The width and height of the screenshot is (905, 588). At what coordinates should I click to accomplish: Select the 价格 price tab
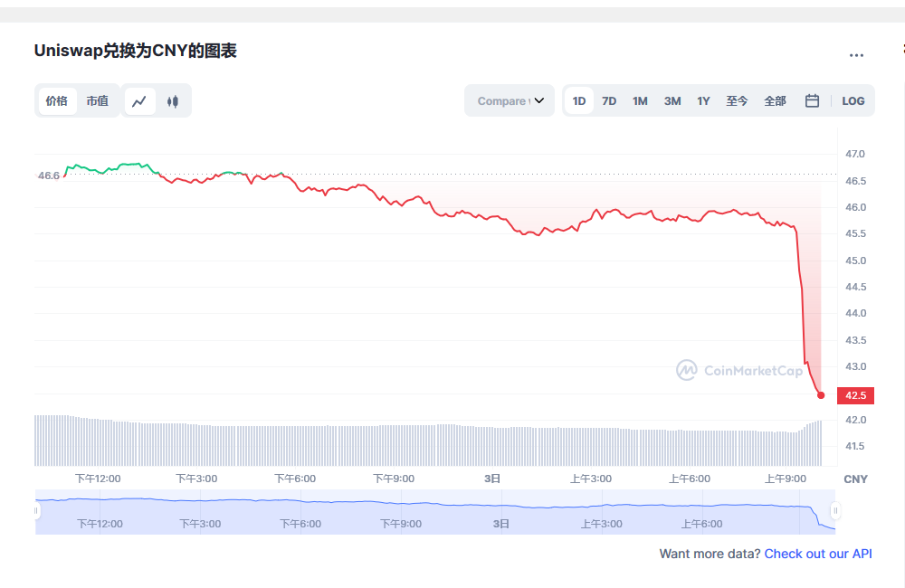click(x=56, y=101)
